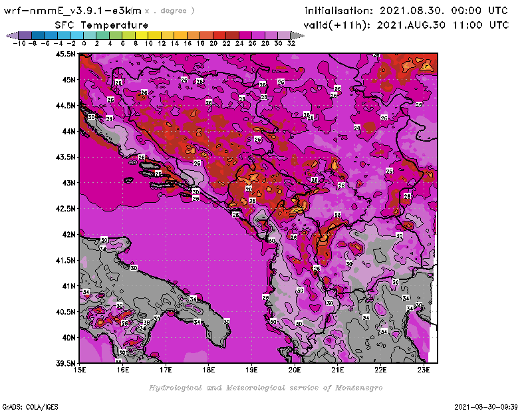Click the '17E' longitude label
The height and width of the screenshot is (411, 532).
[166, 370]
